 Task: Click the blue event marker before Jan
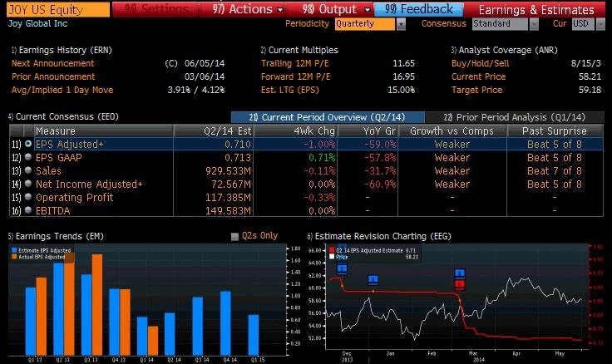click(373, 280)
